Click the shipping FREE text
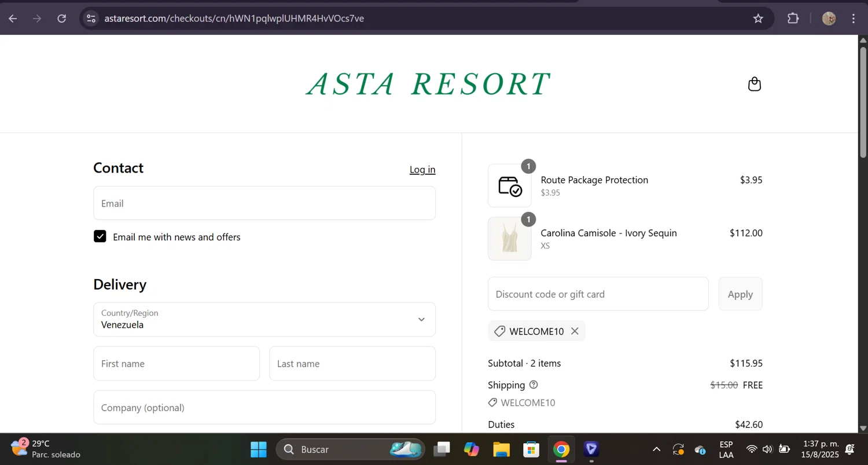868x465 pixels. coord(753,385)
